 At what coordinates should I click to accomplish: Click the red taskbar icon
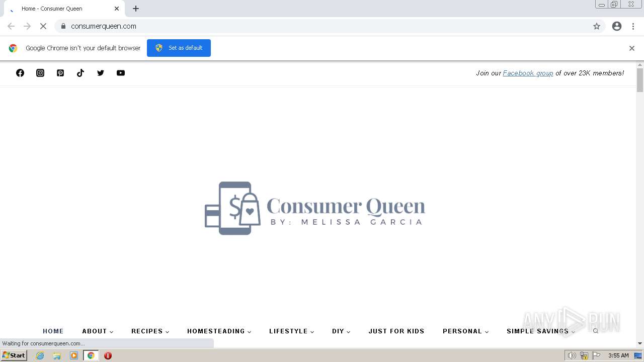(x=108, y=355)
